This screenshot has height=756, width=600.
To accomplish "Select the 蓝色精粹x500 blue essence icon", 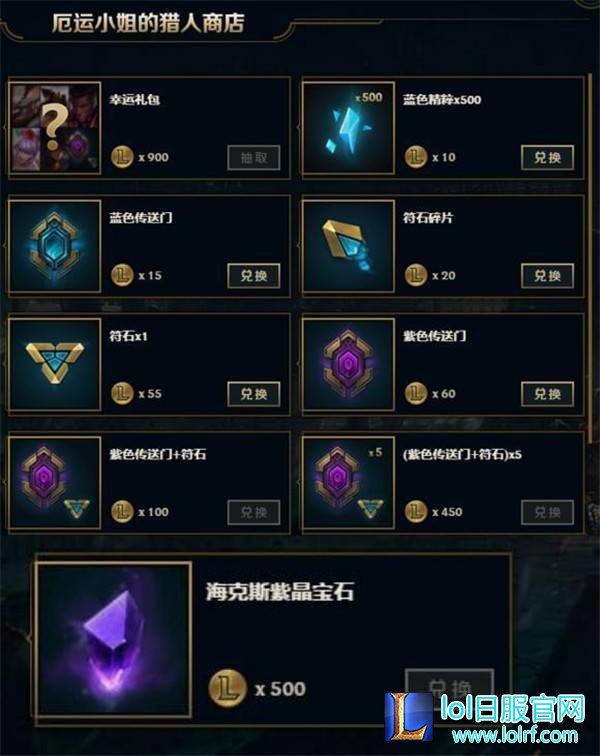I will click(348, 128).
